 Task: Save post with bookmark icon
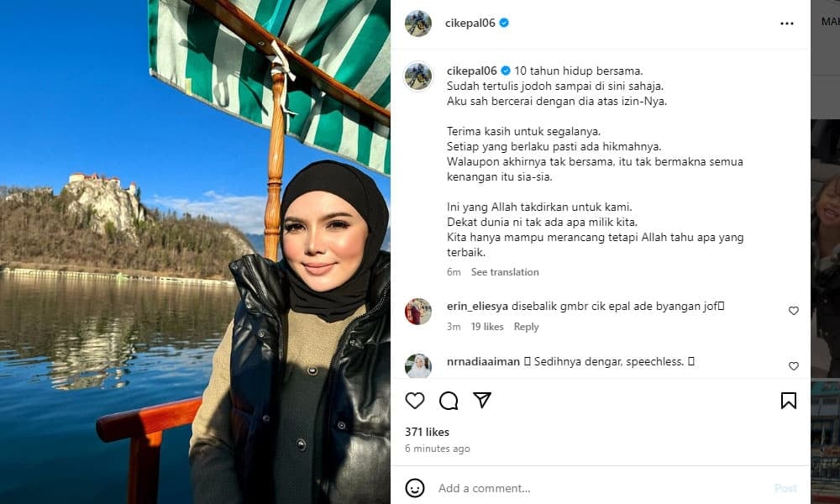(x=788, y=401)
